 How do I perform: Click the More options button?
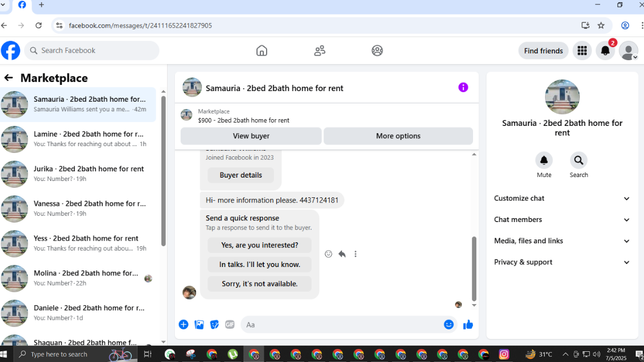pyautogui.click(x=398, y=136)
